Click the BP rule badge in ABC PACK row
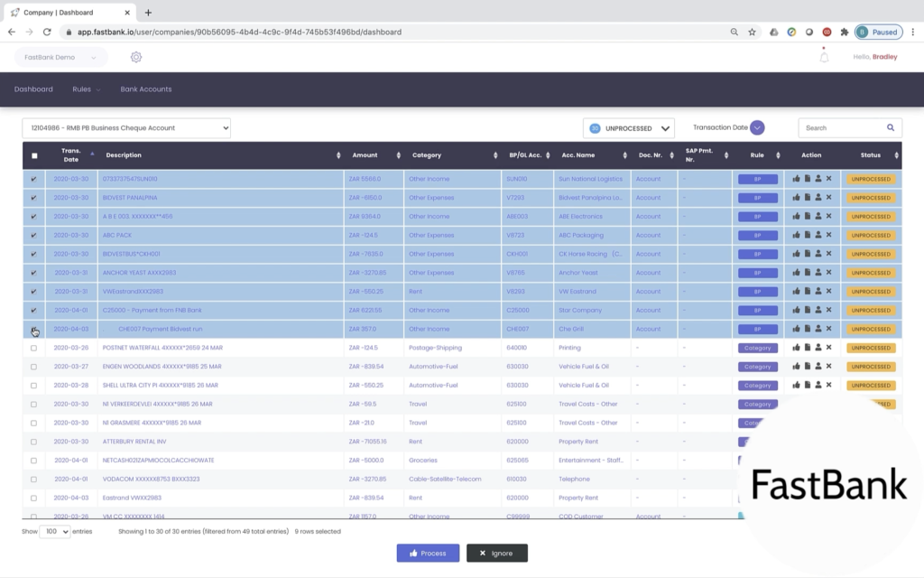Viewport: 924px width, 578px height. [757, 236]
